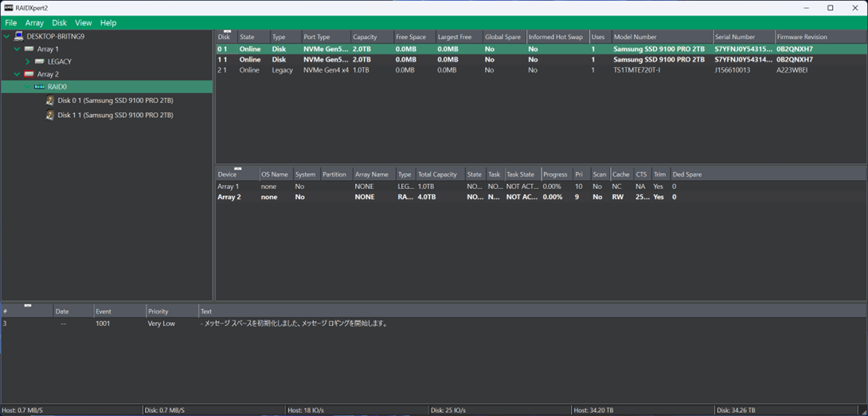Collapse the Array 2 tree node
This screenshot has height=416, width=868.
18,74
